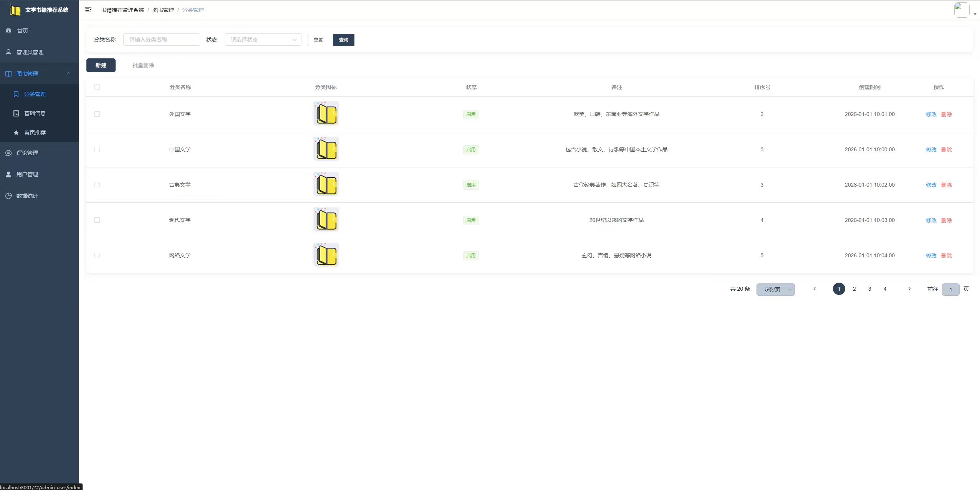Click current page 1 button

pos(839,289)
